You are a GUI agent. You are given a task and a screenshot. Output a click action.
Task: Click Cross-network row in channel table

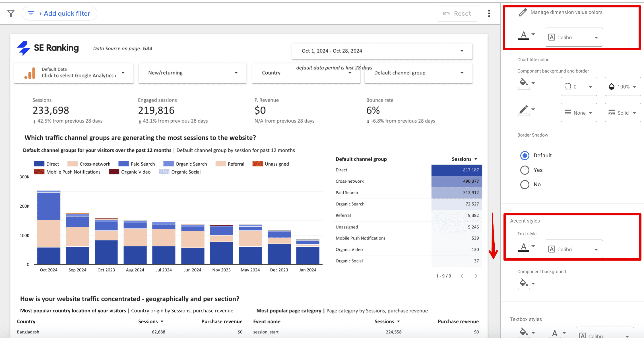click(x=407, y=181)
